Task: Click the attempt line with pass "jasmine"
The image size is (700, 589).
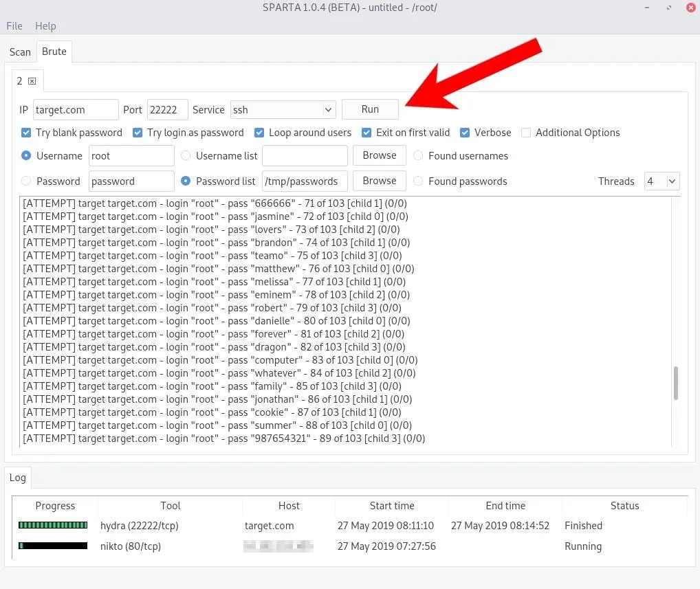Action: (x=216, y=216)
